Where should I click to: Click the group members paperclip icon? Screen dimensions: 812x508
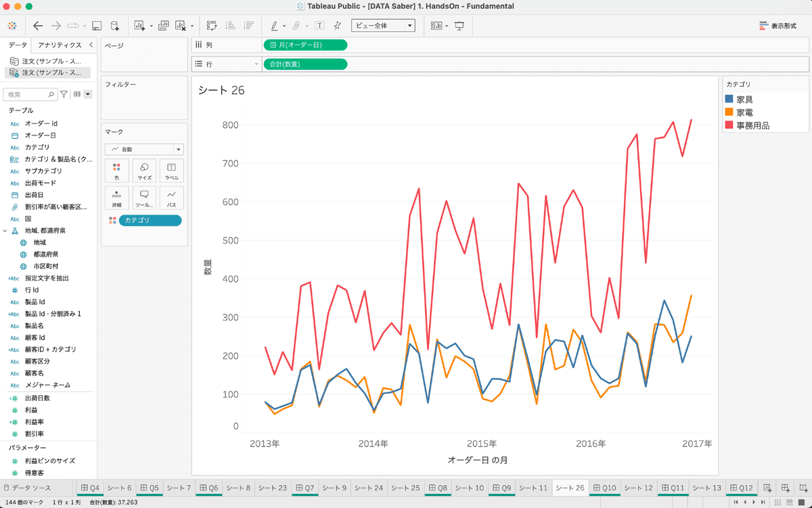[296, 26]
